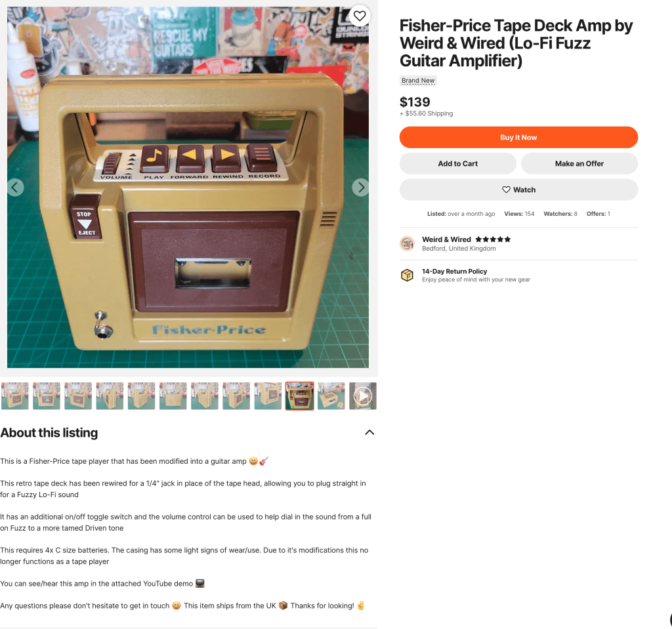Click Make an Offer button
This screenshot has width=672, height=629.
coord(579,164)
